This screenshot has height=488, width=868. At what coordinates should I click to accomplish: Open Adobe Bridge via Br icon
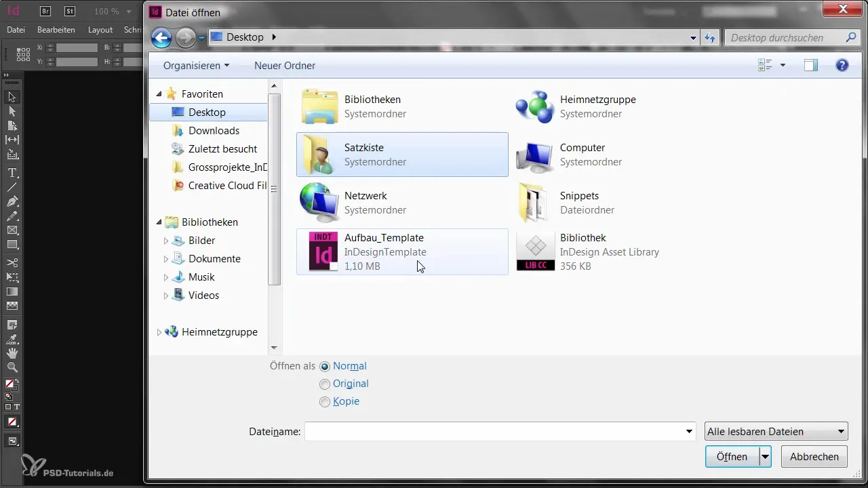pos(45,12)
